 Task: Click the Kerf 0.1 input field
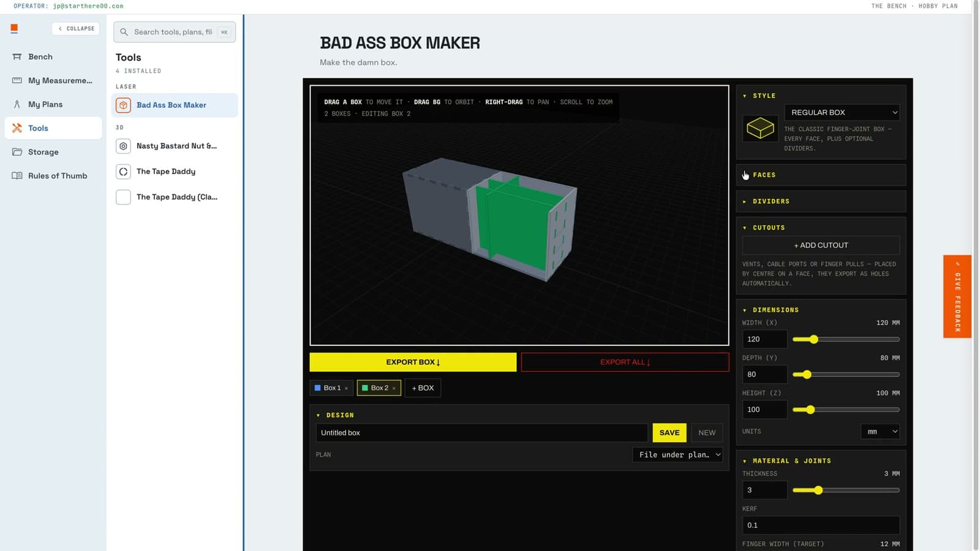click(821, 525)
